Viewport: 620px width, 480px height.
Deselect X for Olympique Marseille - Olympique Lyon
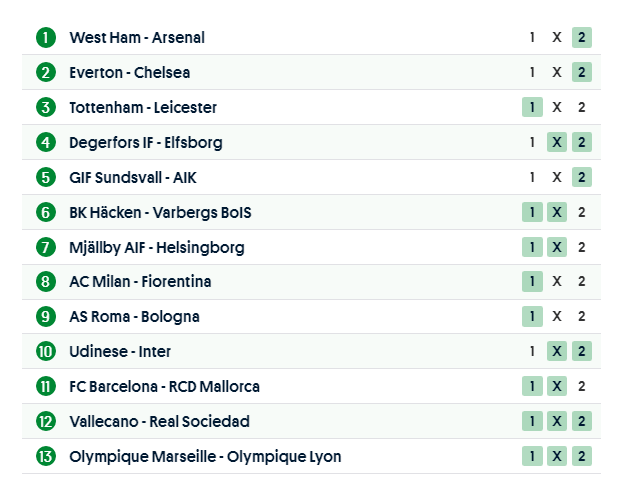click(x=557, y=457)
